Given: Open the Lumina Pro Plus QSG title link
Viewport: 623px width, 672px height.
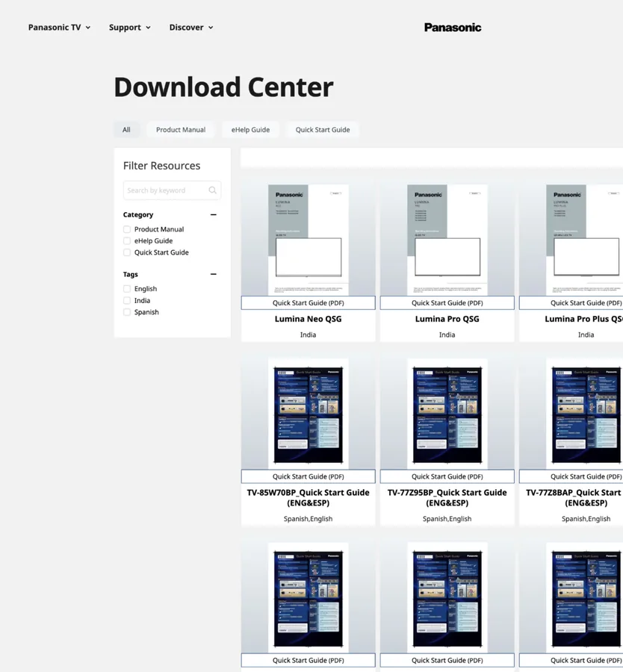Looking at the screenshot, I should (x=584, y=319).
